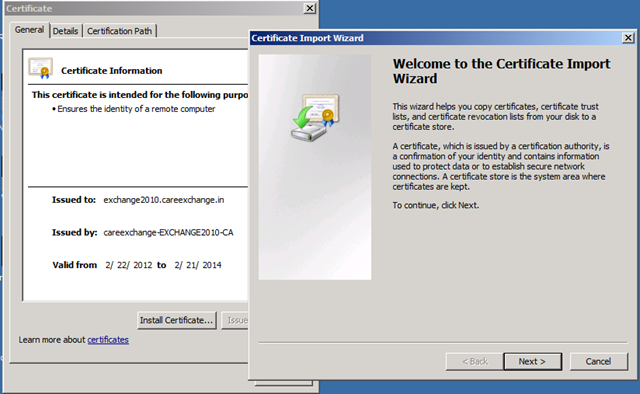Viewport: 640px width, 394px height.
Task: Click the certificate import graphic with green arrow
Action: (315, 118)
